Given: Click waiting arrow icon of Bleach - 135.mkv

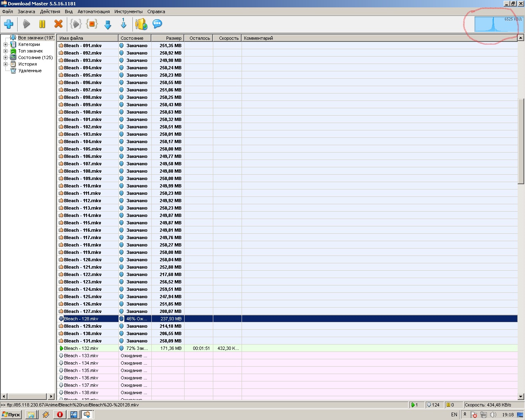Looking at the screenshot, I should 61,370.
